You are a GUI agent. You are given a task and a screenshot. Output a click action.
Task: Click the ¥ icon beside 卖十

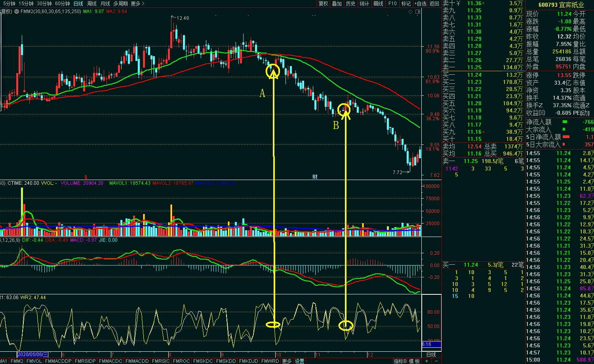(x=459, y=4)
